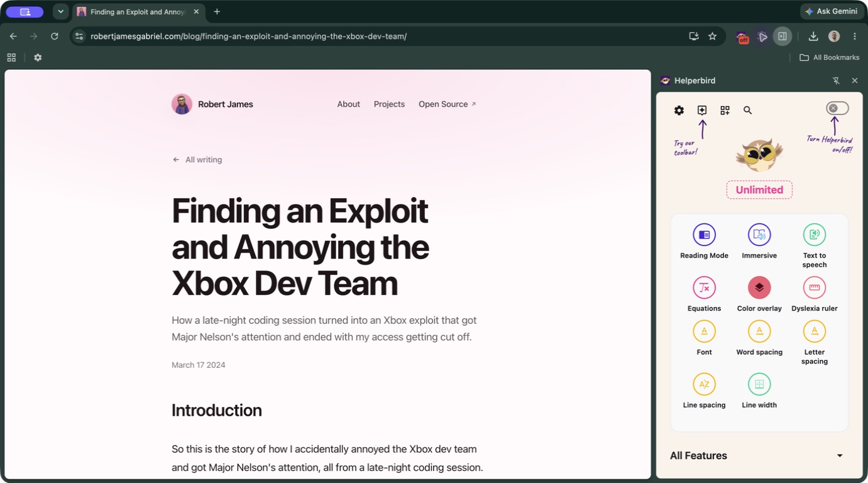
Task: Click Robert James avatar image
Action: pos(182,104)
